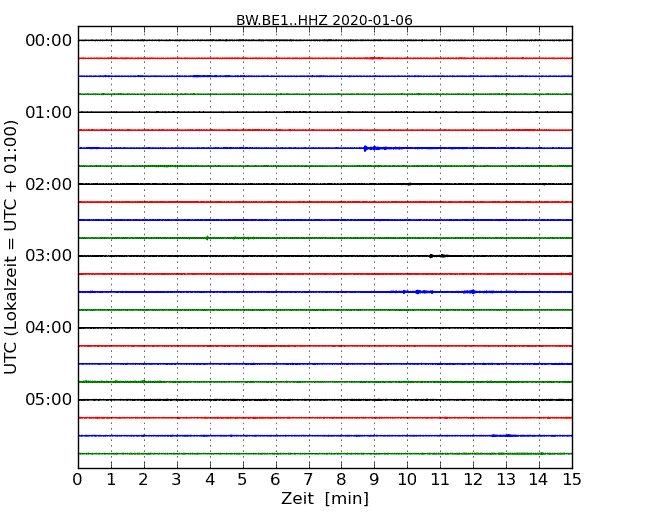Click the x-axis tick label 7
650x520 pixels.
point(308,479)
